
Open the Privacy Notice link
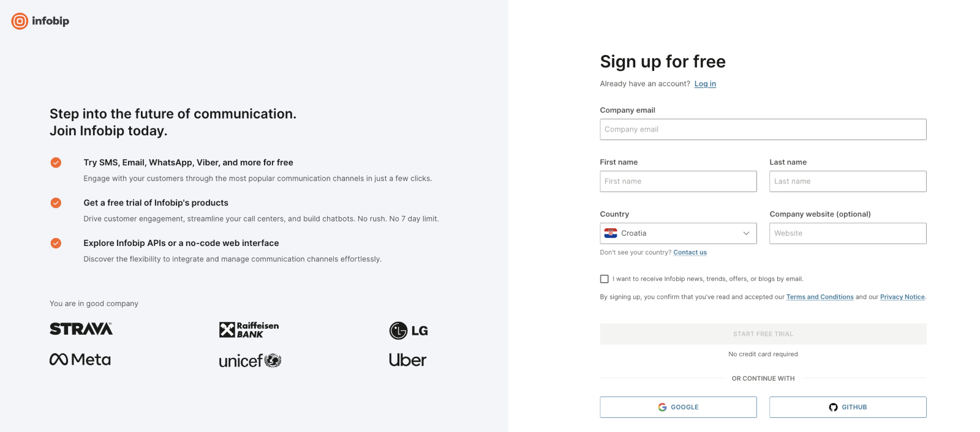[x=902, y=297]
